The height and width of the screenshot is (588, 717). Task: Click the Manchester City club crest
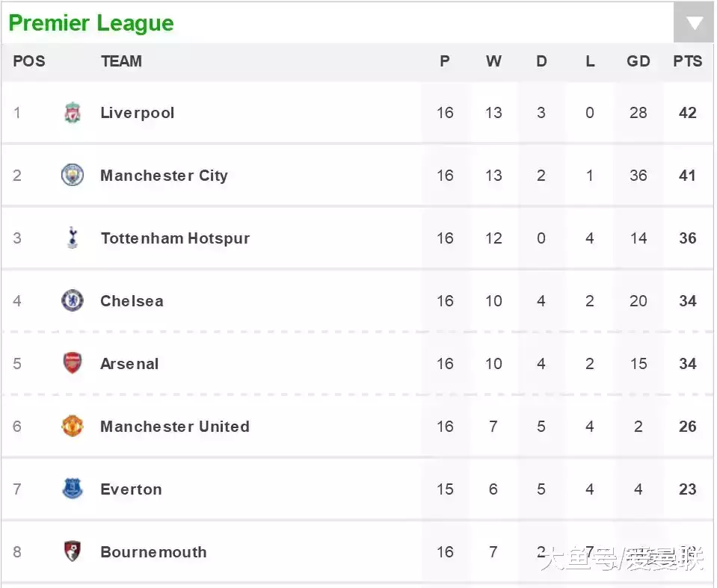click(x=73, y=175)
